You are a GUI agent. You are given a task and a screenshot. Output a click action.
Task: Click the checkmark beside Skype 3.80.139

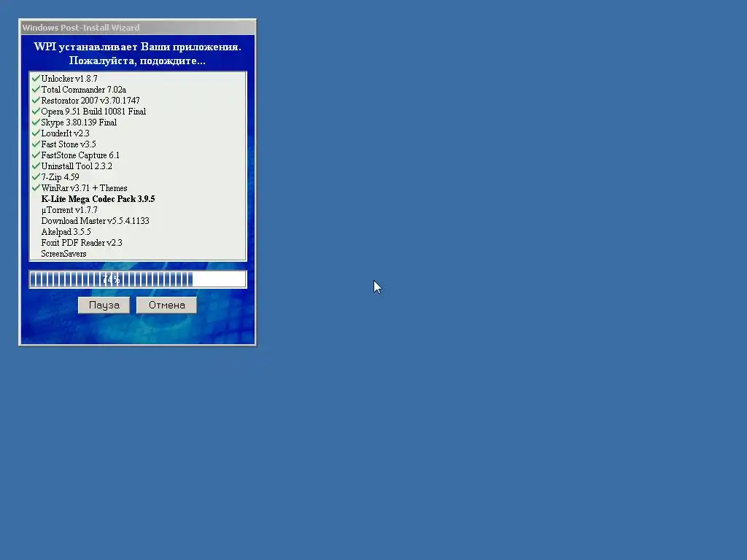[x=36, y=122]
